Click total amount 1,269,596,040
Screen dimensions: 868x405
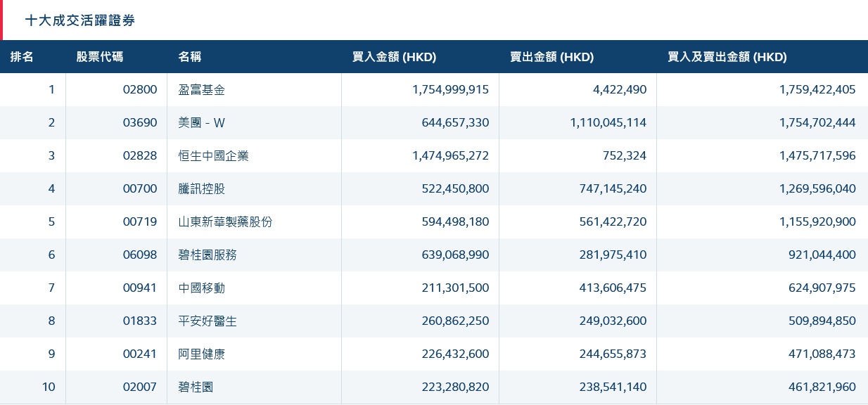click(817, 189)
